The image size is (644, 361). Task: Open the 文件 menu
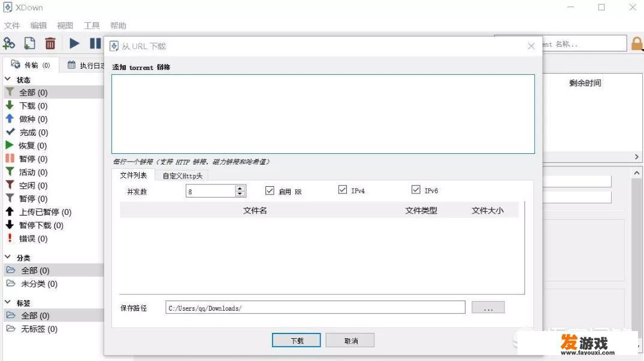tap(12, 25)
